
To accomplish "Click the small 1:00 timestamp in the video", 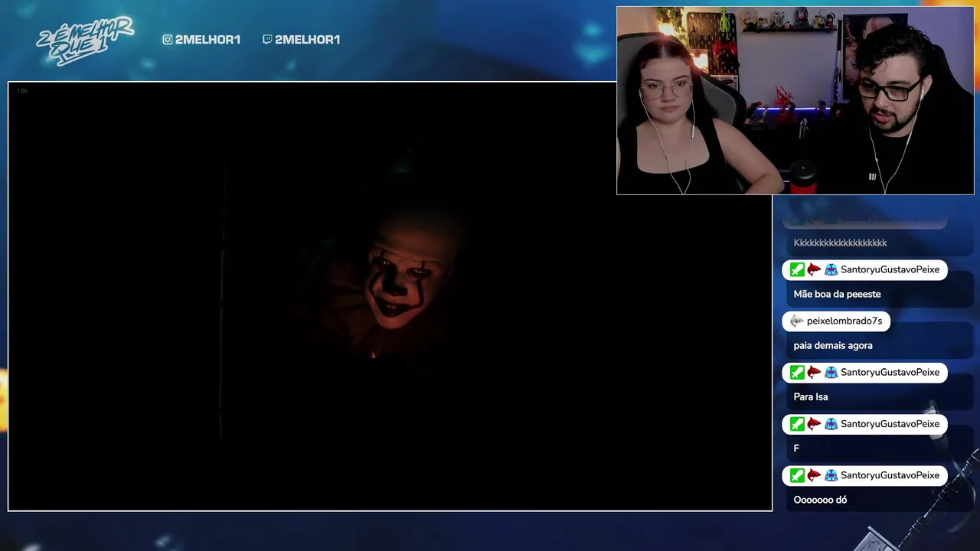I will click(21, 91).
